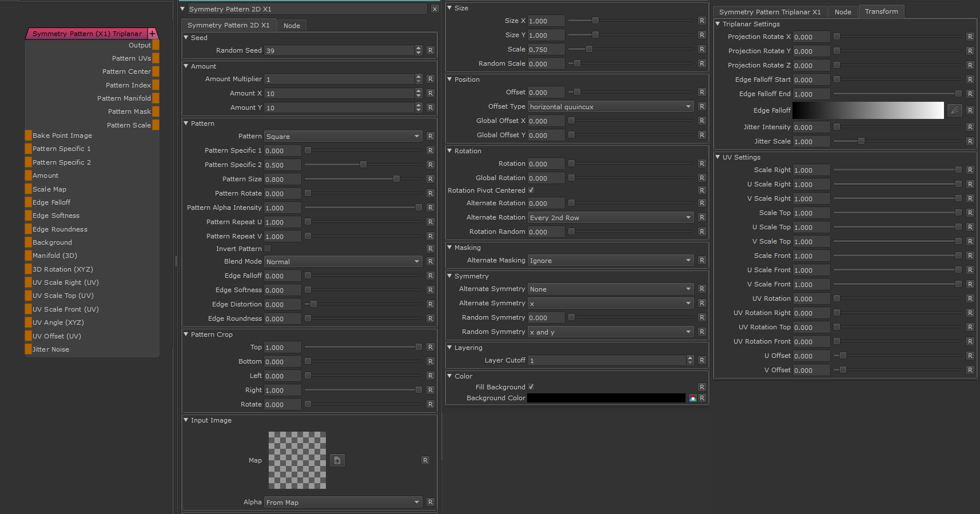The height and width of the screenshot is (514, 980).
Task: Open the Offset Type dropdown
Action: (x=610, y=107)
